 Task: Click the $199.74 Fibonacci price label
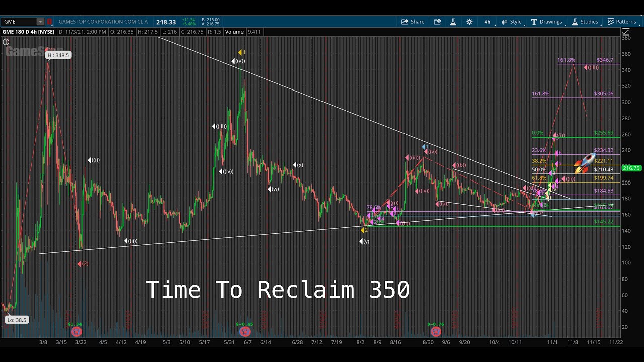pos(603,178)
